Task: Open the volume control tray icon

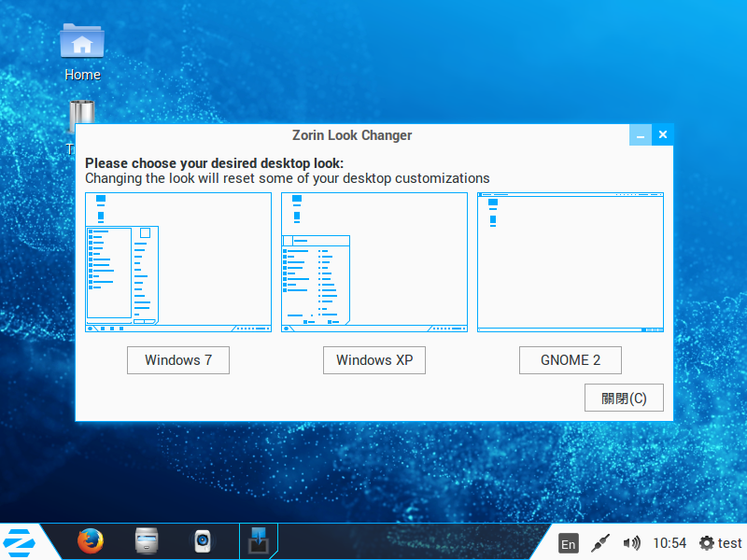Action: click(x=632, y=543)
